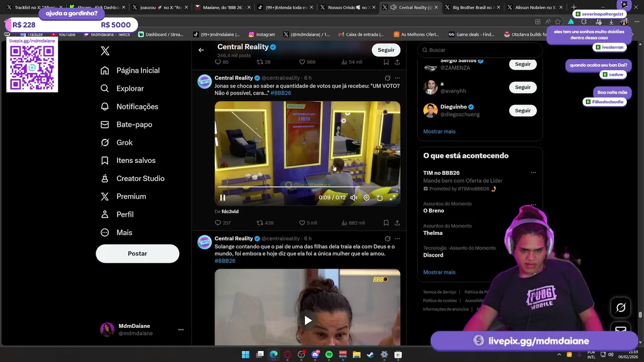Image resolution: width=644 pixels, height=362 pixels.
Task: Open video settings gear
Action: pos(367,198)
